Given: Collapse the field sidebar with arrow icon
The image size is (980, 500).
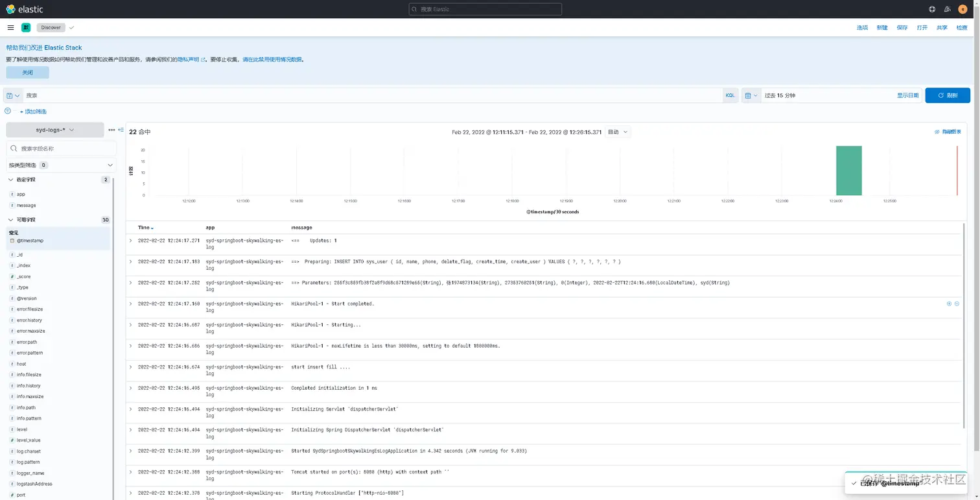Looking at the screenshot, I should (x=121, y=130).
